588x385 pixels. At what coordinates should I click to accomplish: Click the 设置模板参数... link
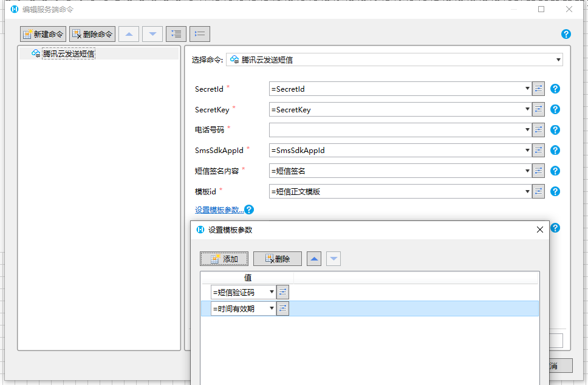click(x=219, y=210)
